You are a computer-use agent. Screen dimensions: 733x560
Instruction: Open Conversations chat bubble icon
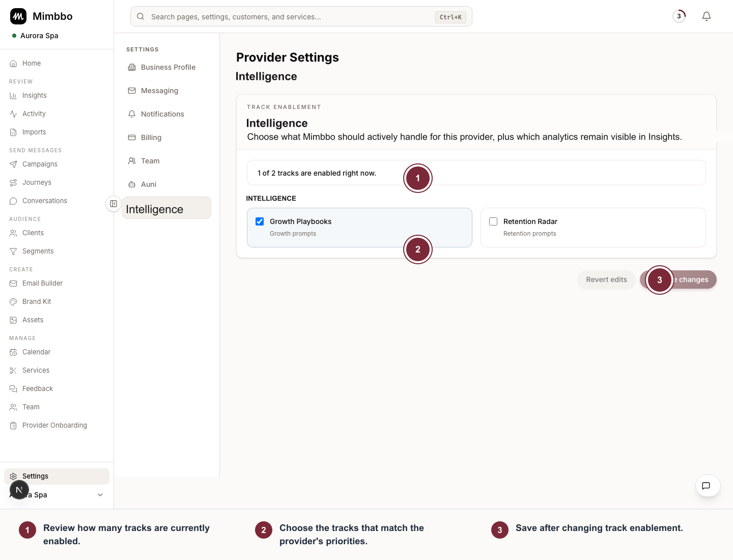(13, 201)
